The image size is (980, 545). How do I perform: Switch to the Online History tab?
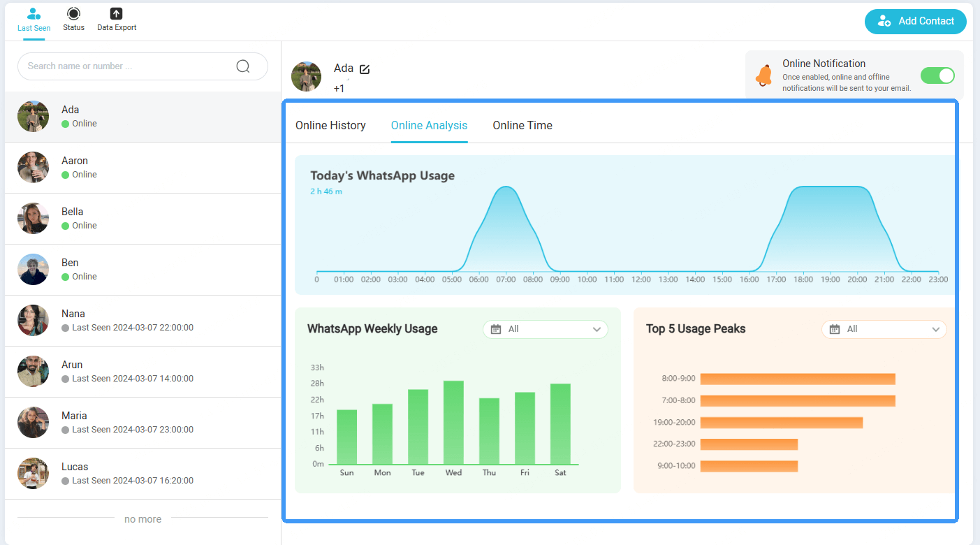tap(330, 126)
